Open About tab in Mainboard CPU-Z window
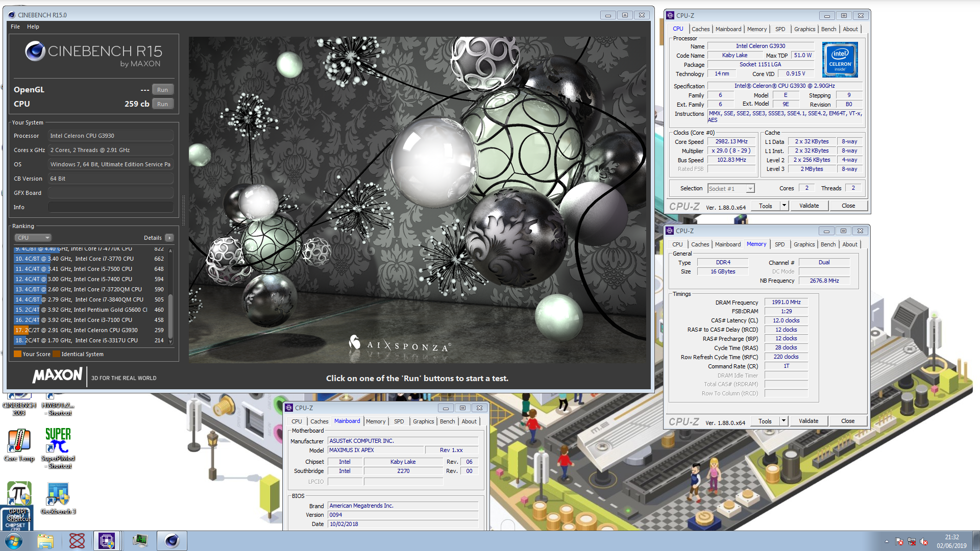Viewport: 980px width, 551px height. point(469,421)
